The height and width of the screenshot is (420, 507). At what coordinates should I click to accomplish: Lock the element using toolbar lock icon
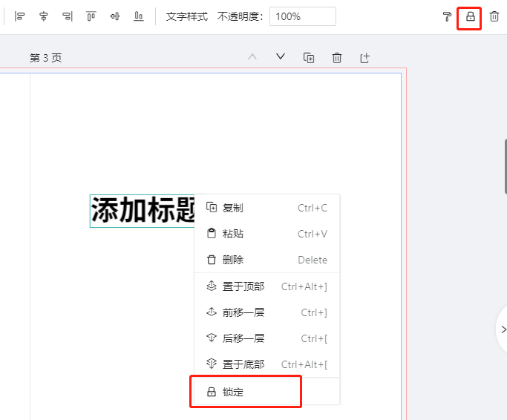point(471,16)
